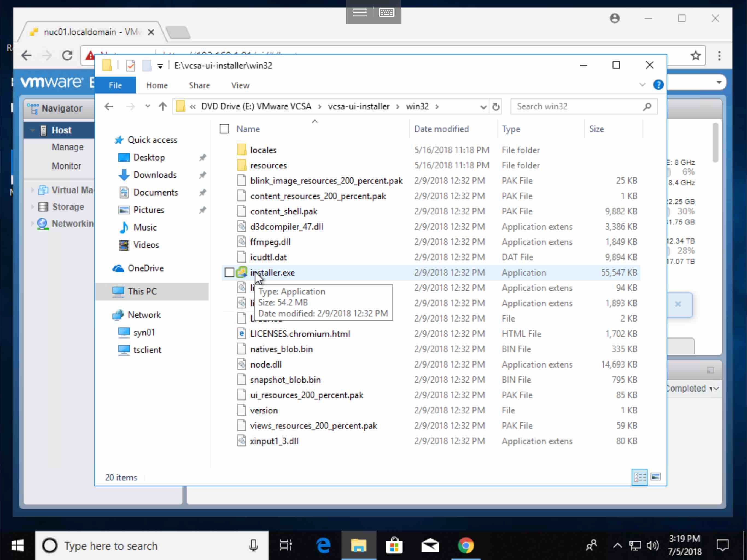
Task: Show hidden system tray icons
Action: tap(617, 546)
